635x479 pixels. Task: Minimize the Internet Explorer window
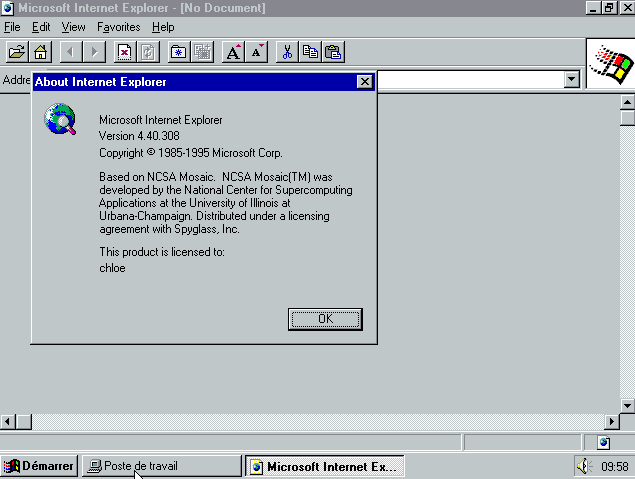[x=593, y=8]
